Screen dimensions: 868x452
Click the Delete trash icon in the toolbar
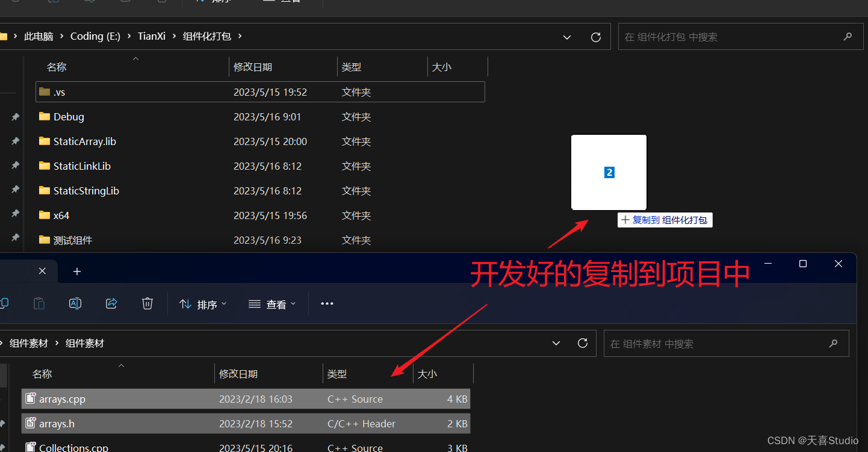(147, 303)
